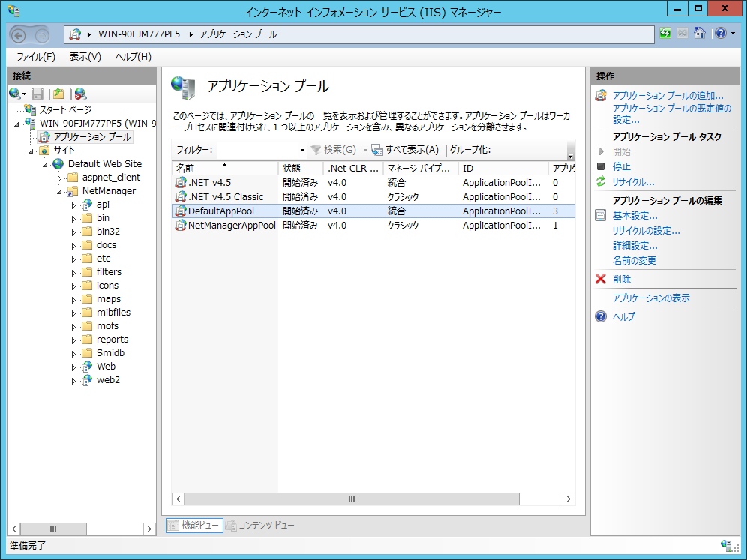Expand the aspnet_client folder node
The height and width of the screenshot is (560, 747).
59,178
